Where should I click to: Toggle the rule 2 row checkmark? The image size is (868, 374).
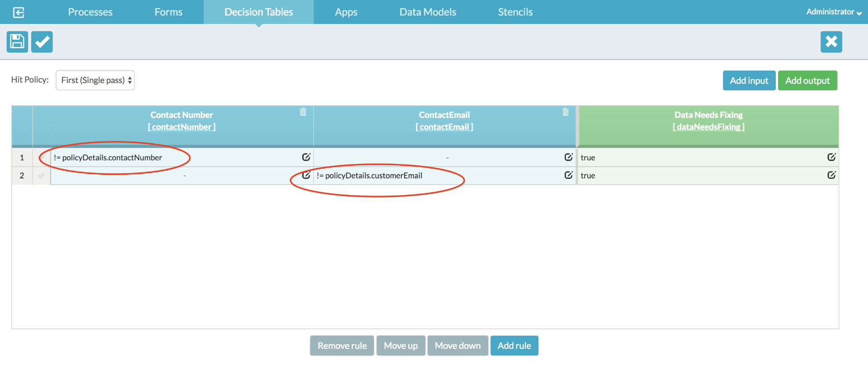[x=41, y=176]
